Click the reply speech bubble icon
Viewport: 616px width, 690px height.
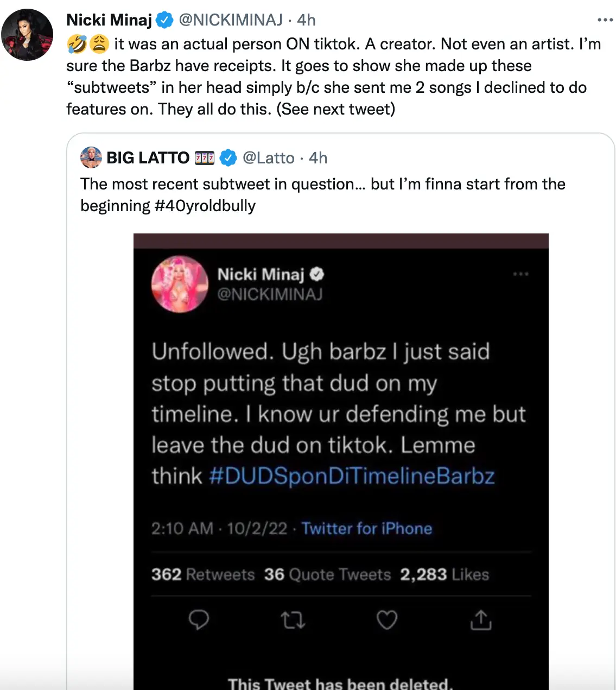pos(199,619)
